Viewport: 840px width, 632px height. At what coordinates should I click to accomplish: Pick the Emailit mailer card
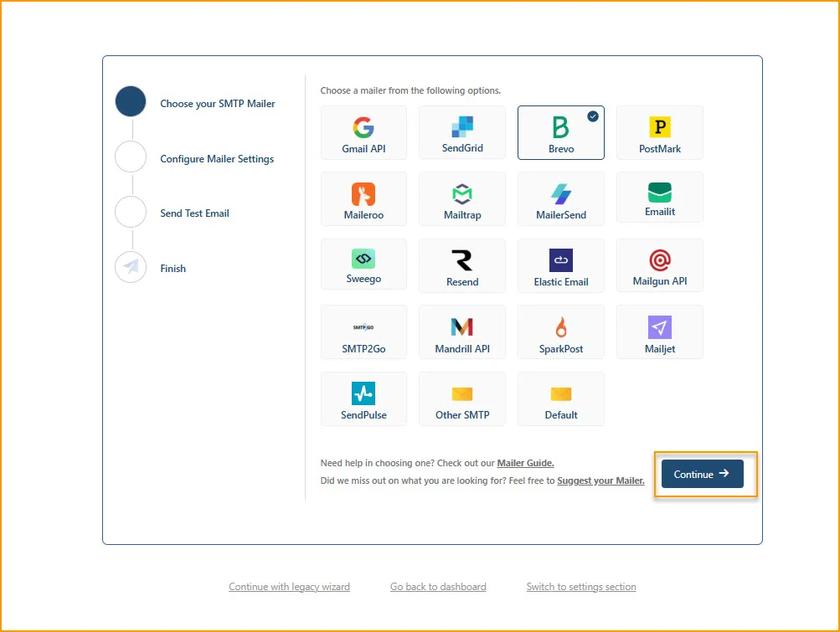click(659, 198)
